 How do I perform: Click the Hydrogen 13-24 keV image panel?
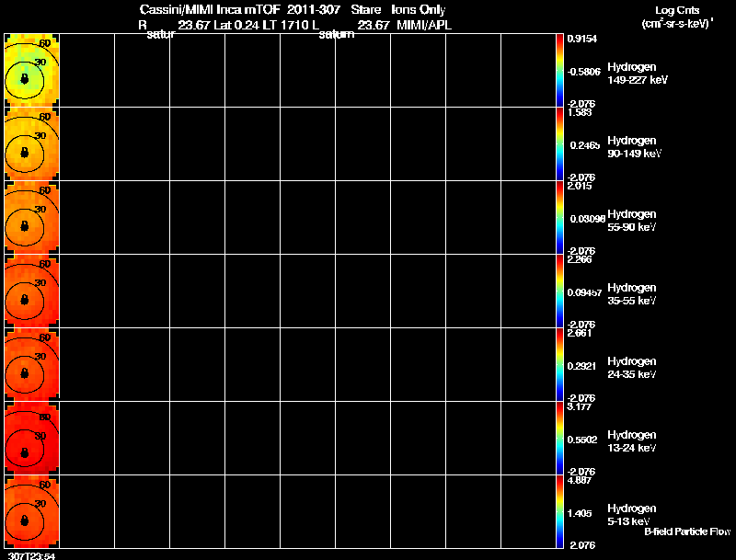[32, 439]
